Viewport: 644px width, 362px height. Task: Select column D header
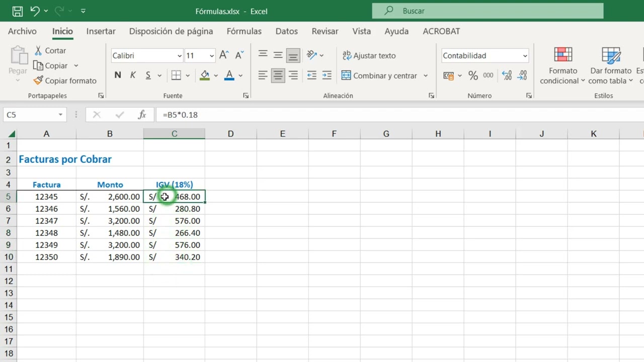tap(230, 134)
